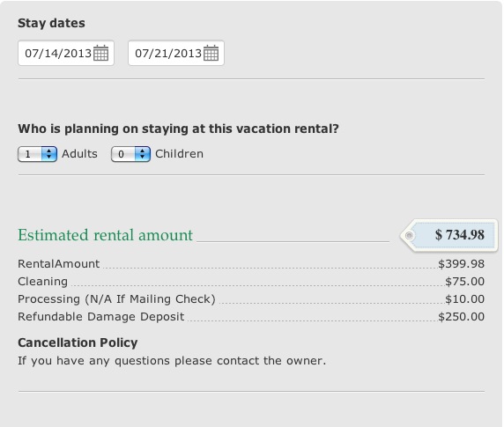Click the Estimated rental amount heading

105,235
